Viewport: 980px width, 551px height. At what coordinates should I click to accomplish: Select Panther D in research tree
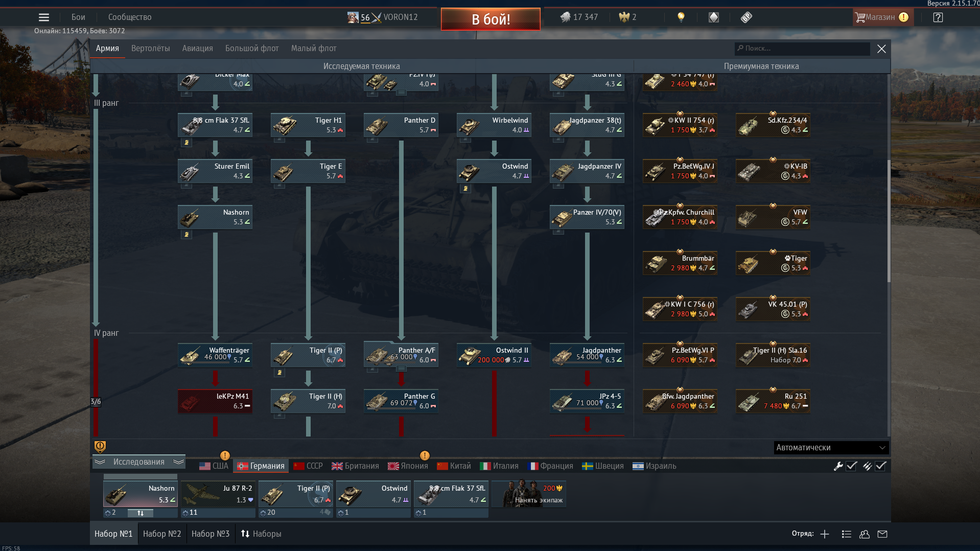coord(401,125)
